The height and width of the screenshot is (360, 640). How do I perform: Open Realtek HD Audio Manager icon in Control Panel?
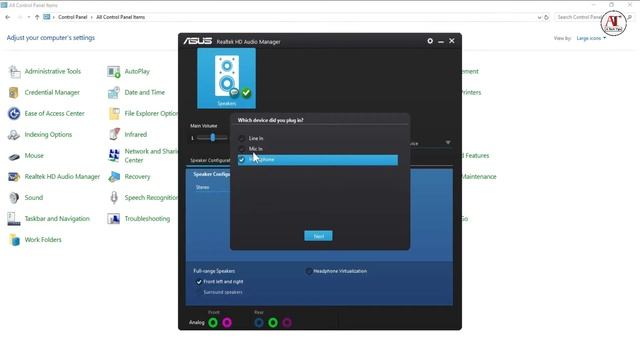[14, 177]
